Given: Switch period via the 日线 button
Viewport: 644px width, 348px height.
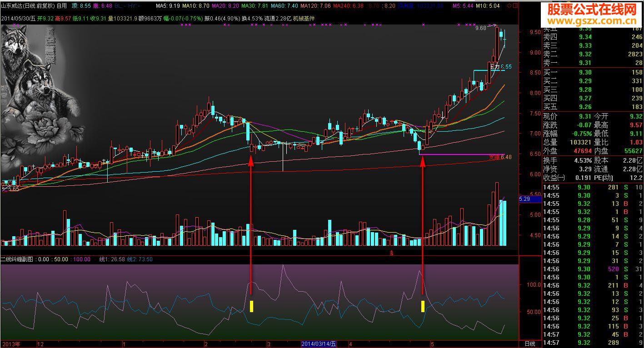Looking at the screenshot, I should click(x=530, y=344).
